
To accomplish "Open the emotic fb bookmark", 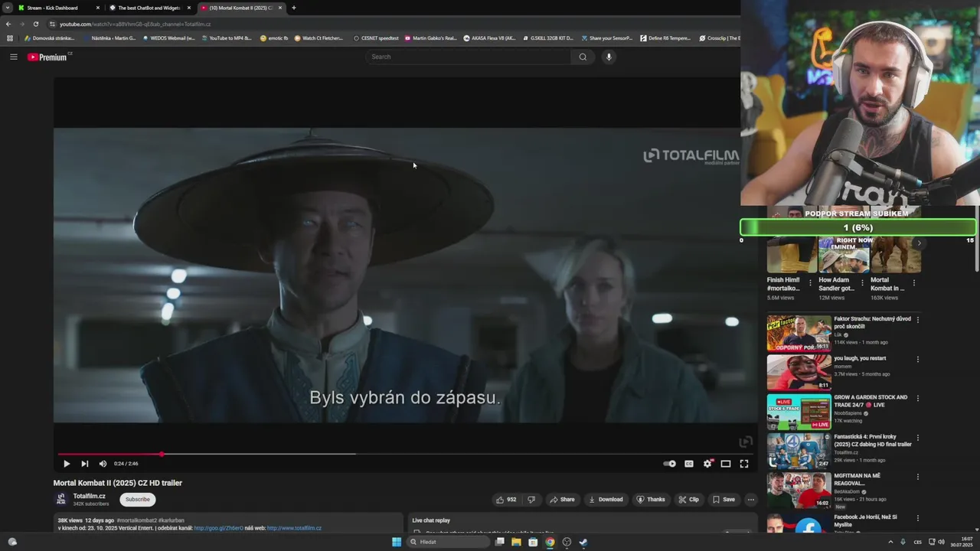I will pyautogui.click(x=274, y=38).
